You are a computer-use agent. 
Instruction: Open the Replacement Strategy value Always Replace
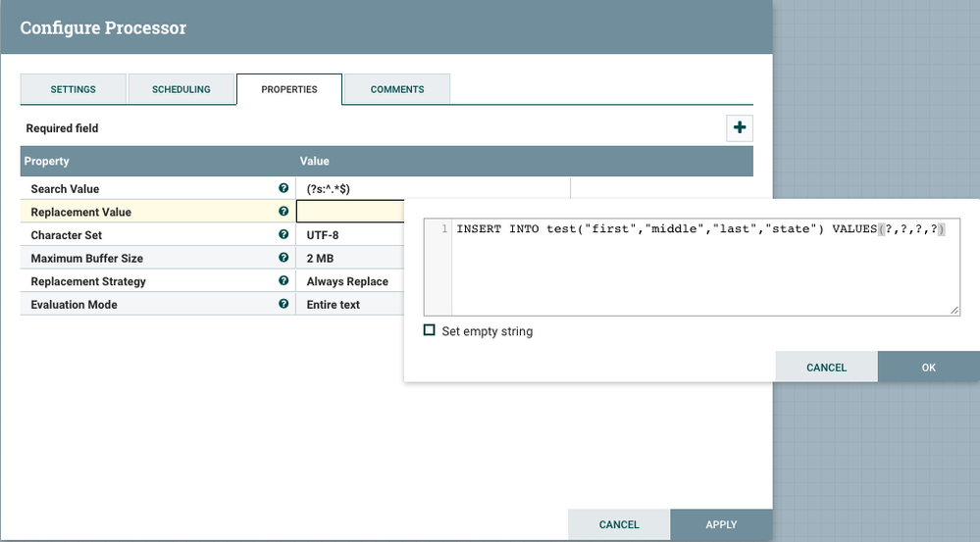point(347,281)
